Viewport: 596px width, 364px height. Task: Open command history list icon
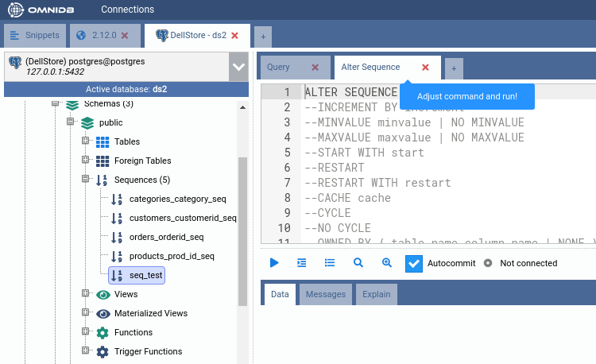330,263
